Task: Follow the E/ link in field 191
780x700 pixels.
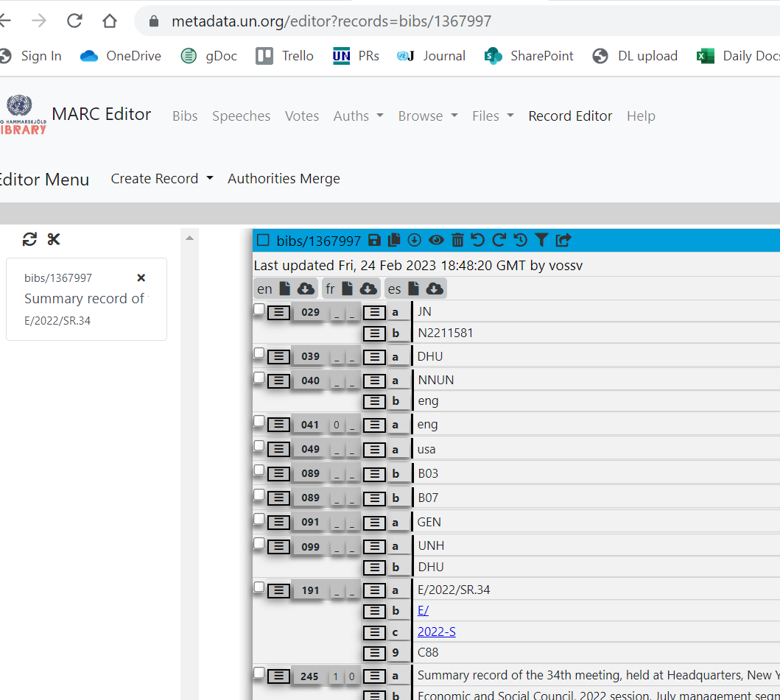Action: tap(423, 610)
